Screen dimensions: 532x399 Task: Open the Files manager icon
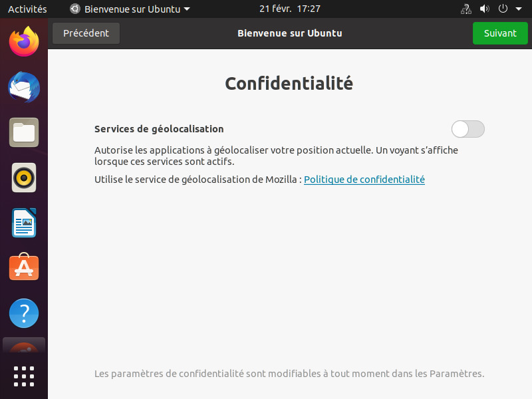pyautogui.click(x=24, y=132)
